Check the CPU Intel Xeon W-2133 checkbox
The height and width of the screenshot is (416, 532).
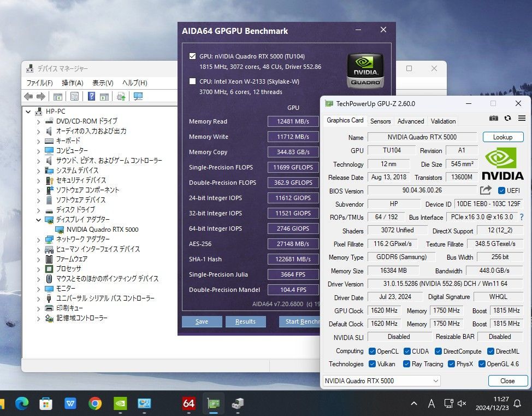tap(192, 81)
